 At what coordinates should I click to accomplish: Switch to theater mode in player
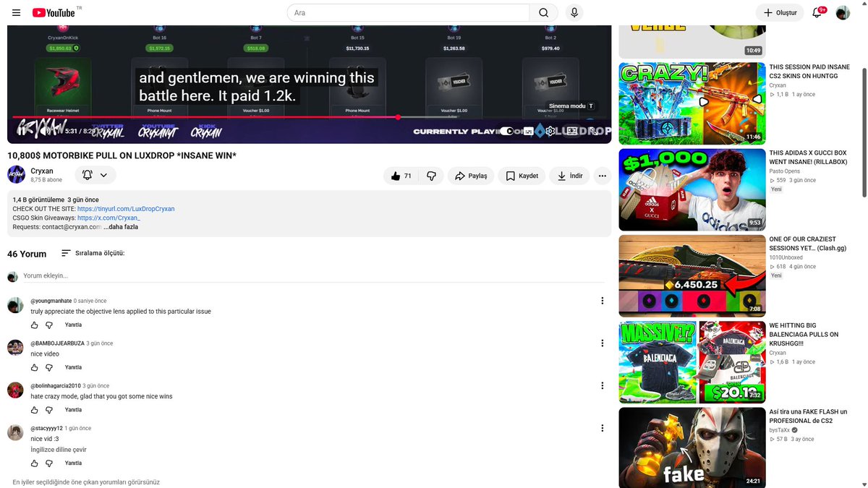(571, 131)
